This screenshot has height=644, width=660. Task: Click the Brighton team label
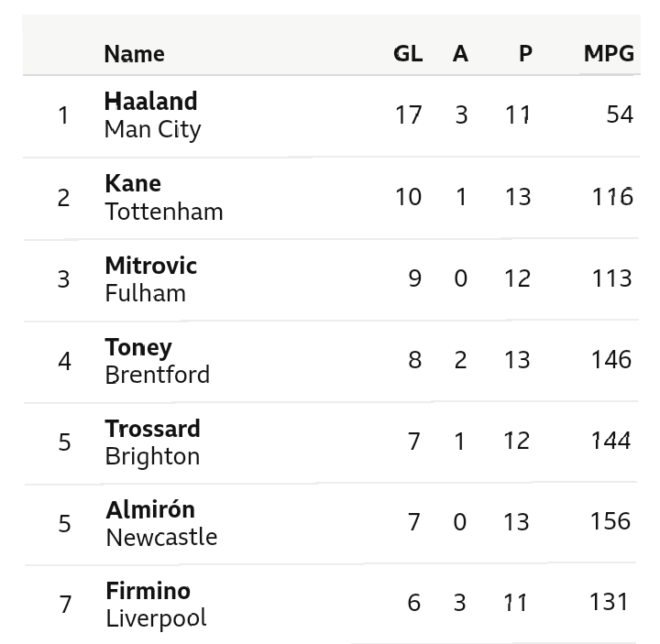[153, 457]
